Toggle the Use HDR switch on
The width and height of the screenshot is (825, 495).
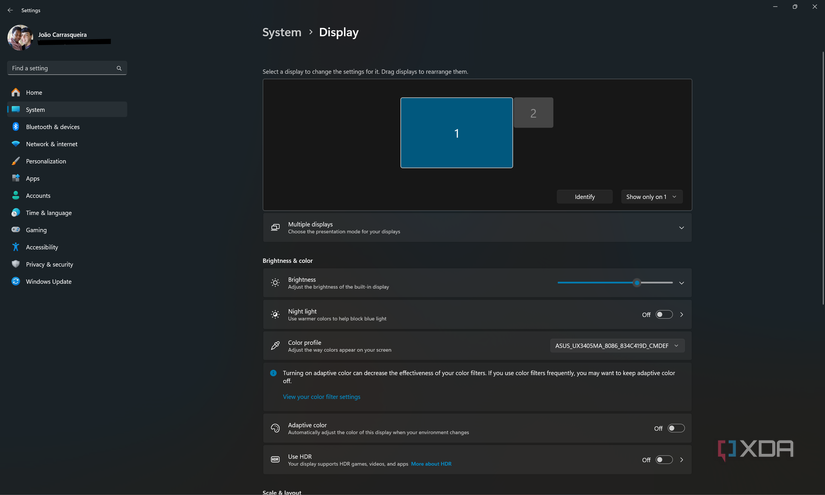(664, 460)
